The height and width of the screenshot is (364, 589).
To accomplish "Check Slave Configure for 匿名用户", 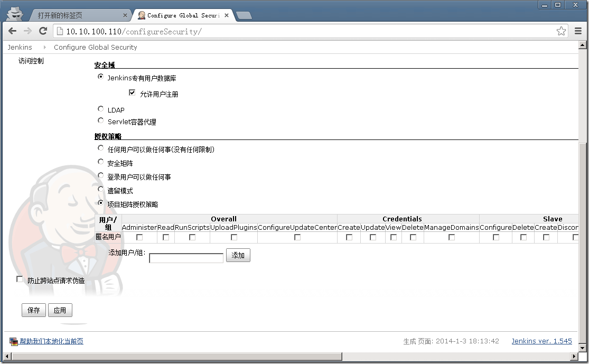I will 496,237.
